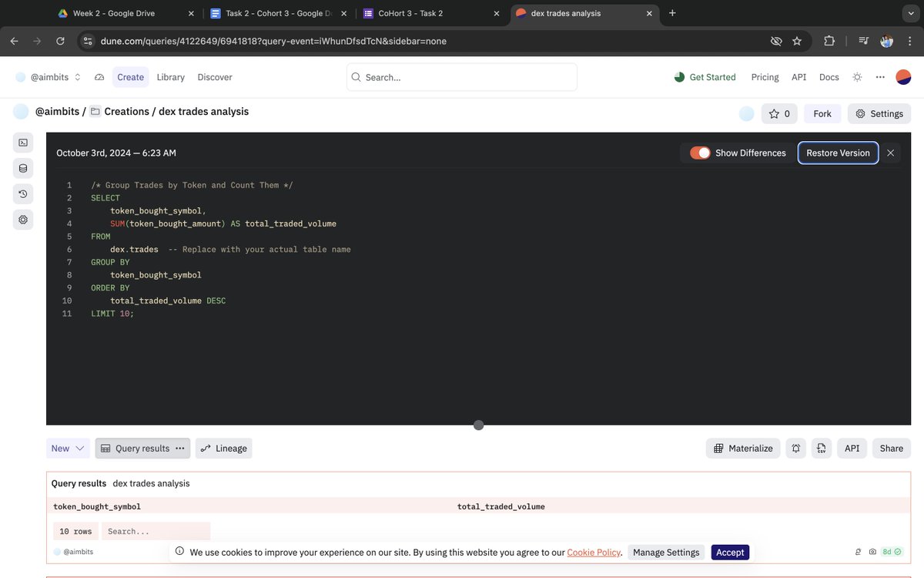924x578 pixels.
Task: Go back with the browser back arrow
Action: pos(14,41)
